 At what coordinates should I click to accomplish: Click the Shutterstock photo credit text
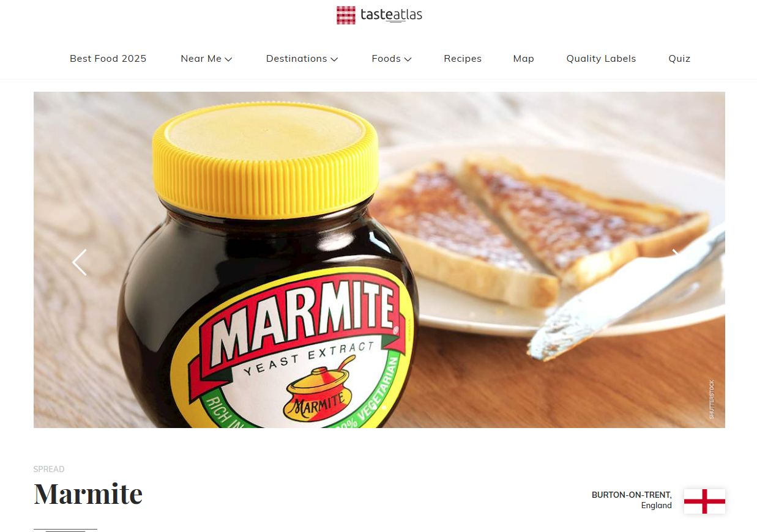[712, 399]
